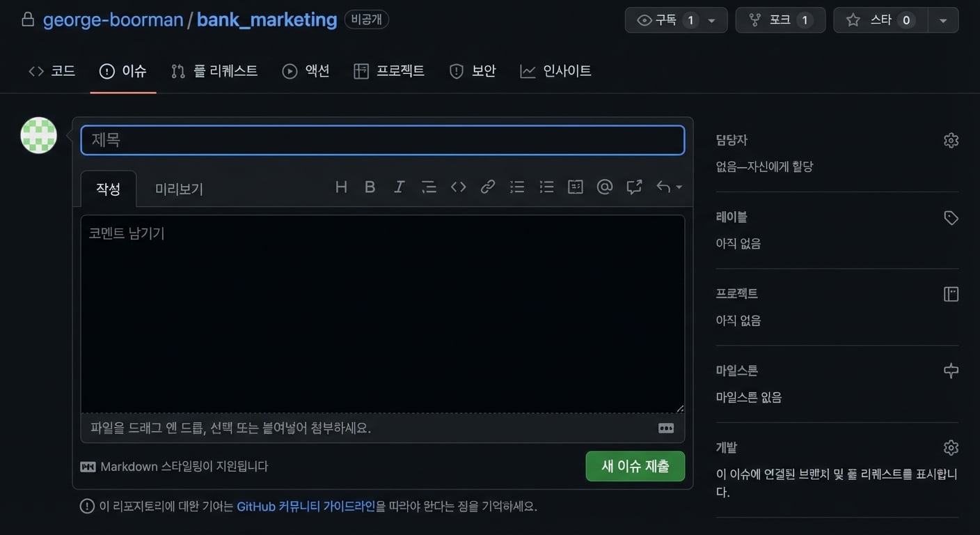Image resolution: width=980 pixels, height=535 pixels.
Task: Click the tag icon next to 레이블
Action: coord(951,217)
